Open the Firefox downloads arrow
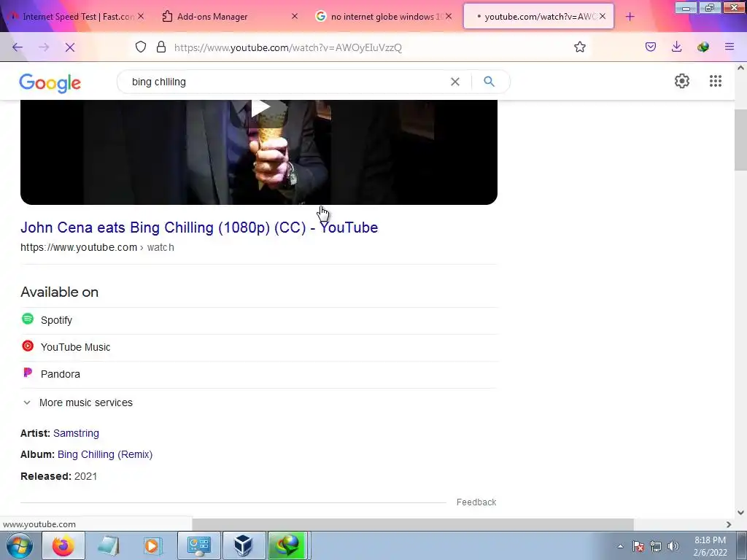747x560 pixels. pos(676,47)
